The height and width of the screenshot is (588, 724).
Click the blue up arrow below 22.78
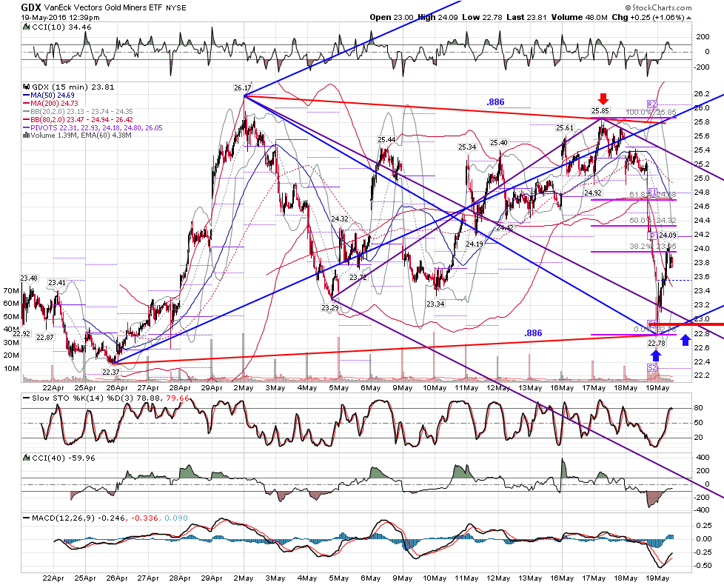(656, 355)
